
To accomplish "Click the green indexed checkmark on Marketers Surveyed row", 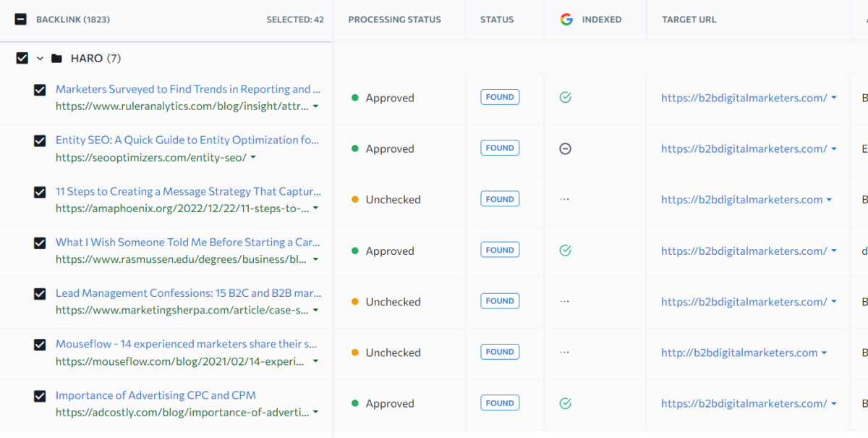I will [x=566, y=97].
